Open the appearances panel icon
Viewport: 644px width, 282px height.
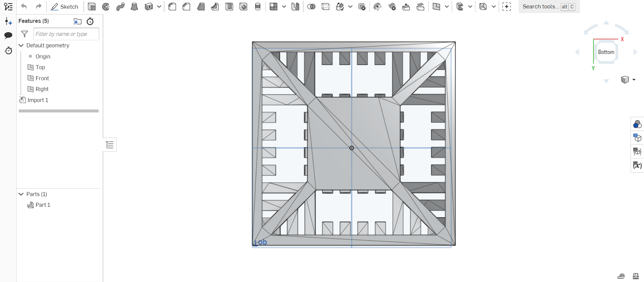click(x=637, y=124)
